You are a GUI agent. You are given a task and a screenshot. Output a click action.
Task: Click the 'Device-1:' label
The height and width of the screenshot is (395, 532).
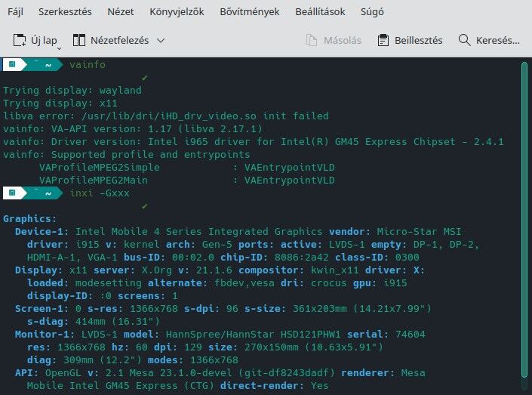pos(42,232)
